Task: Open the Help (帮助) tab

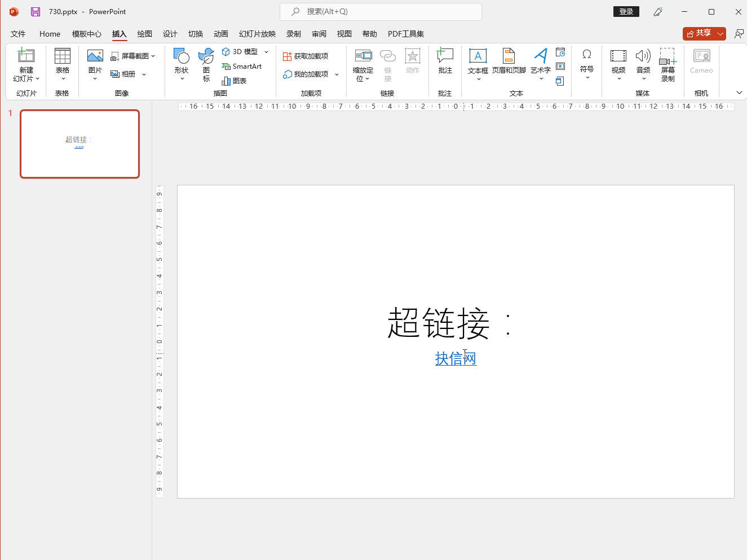Action: pyautogui.click(x=370, y=34)
